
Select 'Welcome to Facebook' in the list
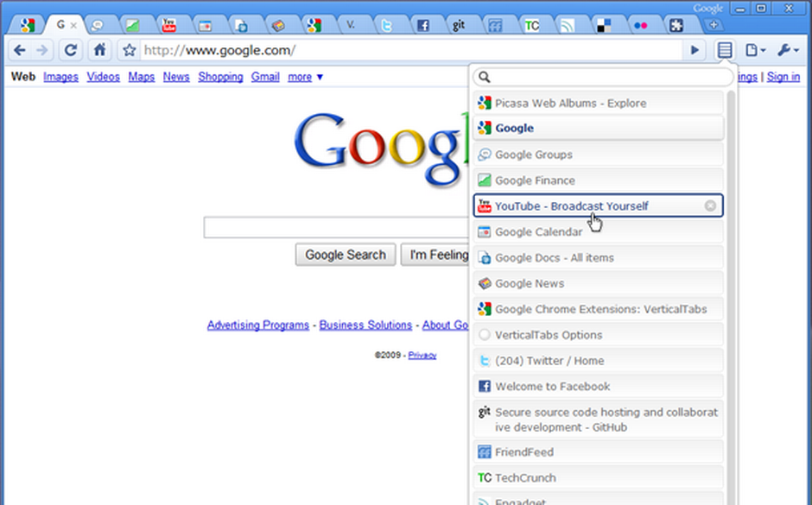[x=598, y=387]
